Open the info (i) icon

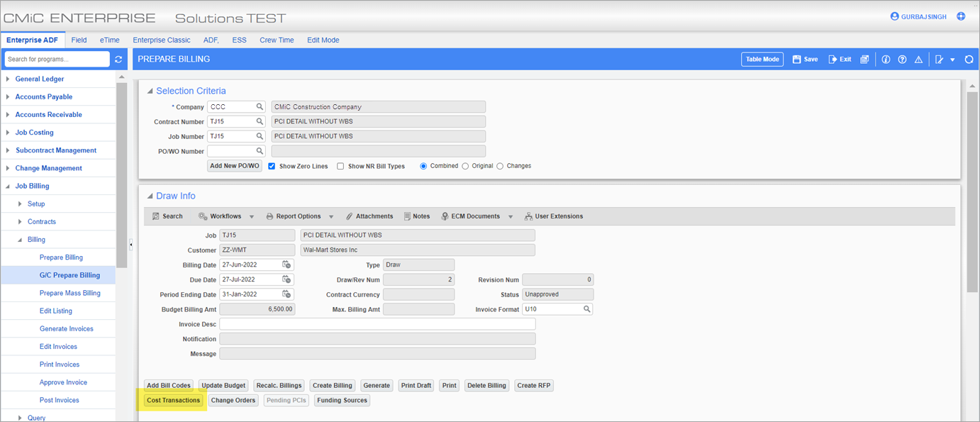tap(886, 60)
